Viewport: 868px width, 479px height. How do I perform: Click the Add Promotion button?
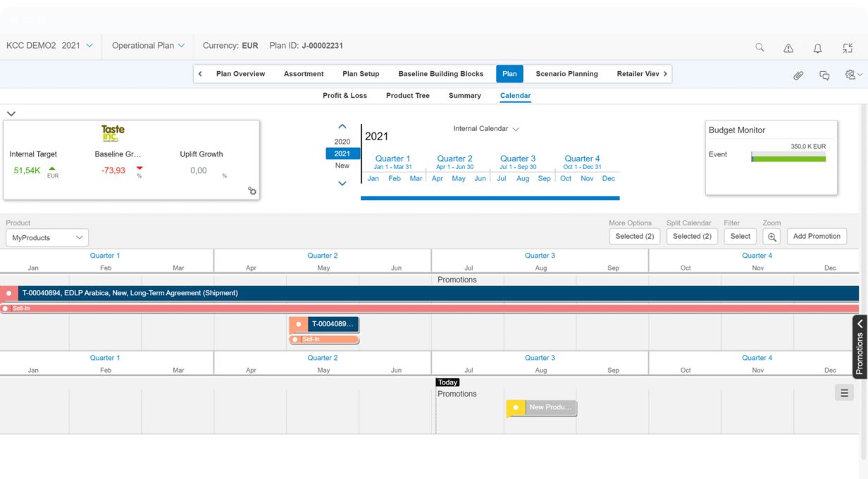click(817, 237)
